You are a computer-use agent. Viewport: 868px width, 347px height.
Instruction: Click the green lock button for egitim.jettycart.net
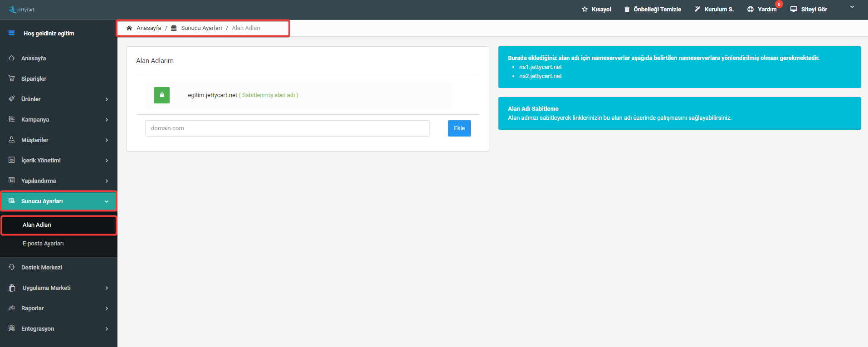[x=162, y=95]
